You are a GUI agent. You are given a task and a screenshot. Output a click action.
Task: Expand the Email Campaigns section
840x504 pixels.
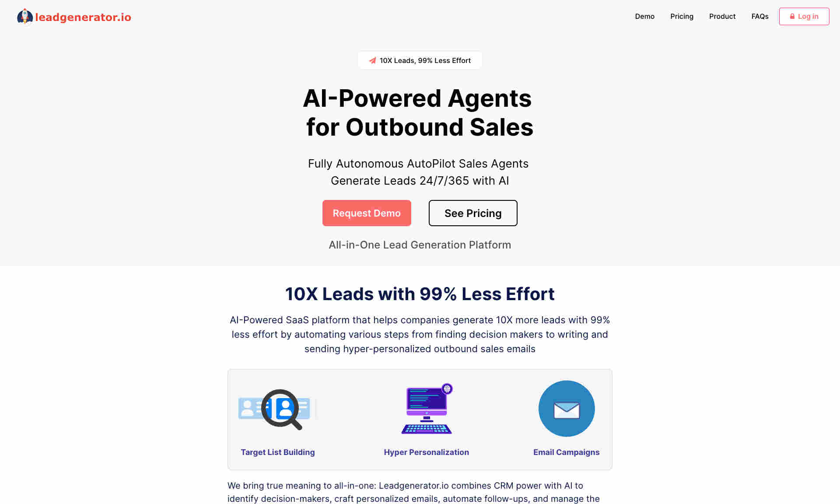click(x=566, y=452)
